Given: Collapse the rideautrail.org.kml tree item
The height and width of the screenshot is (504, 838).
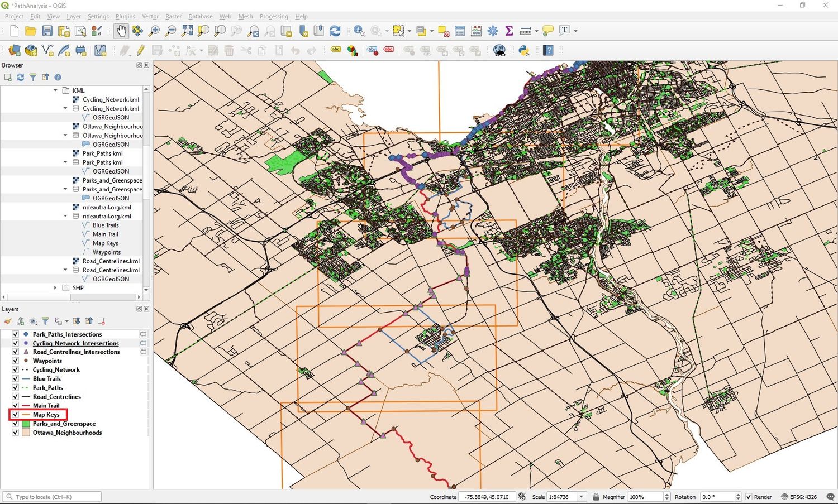Looking at the screenshot, I should click(65, 216).
